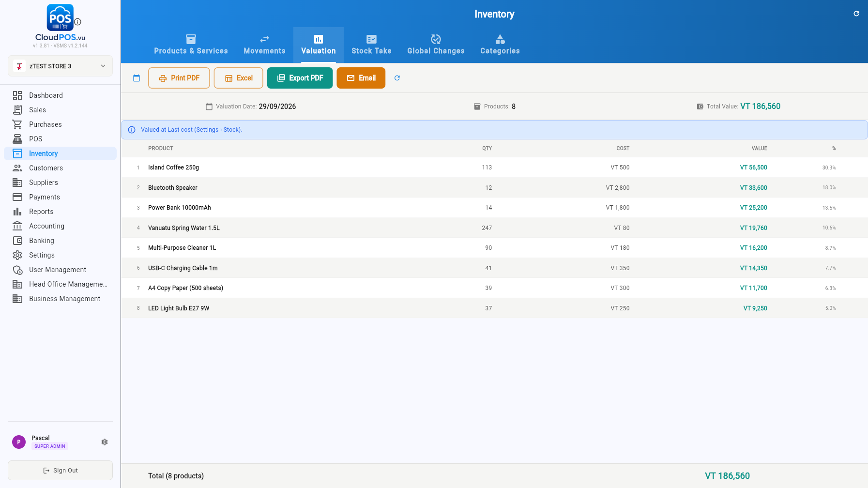
Task: Open Head Office Management in sidebar
Action: click(x=60, y=284)
